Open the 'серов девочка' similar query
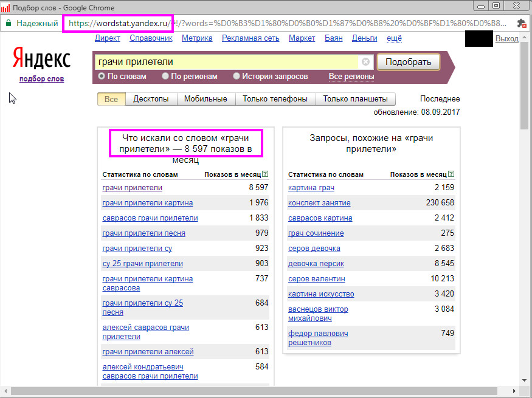Viewport: 532px width, 398px height. click(314, 249)
